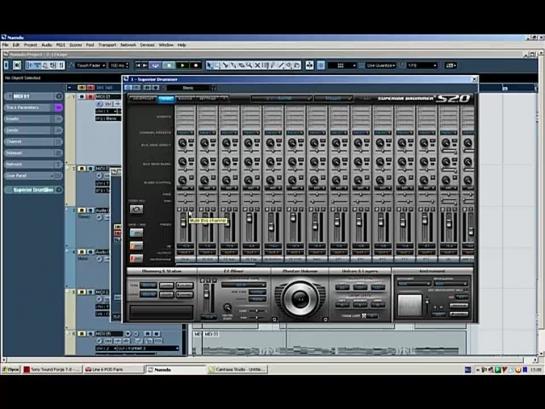Open the EZ Mixer preset dropdown
545x409 pixels.
coord(243,285)
